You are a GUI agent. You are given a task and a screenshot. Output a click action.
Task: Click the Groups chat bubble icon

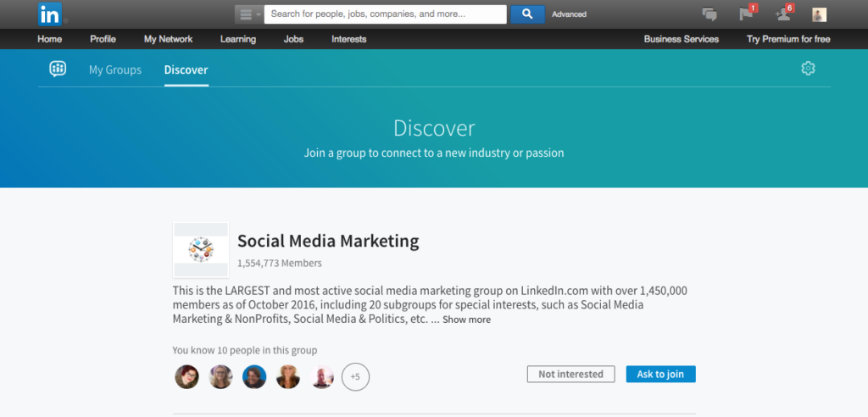(58, 69)
